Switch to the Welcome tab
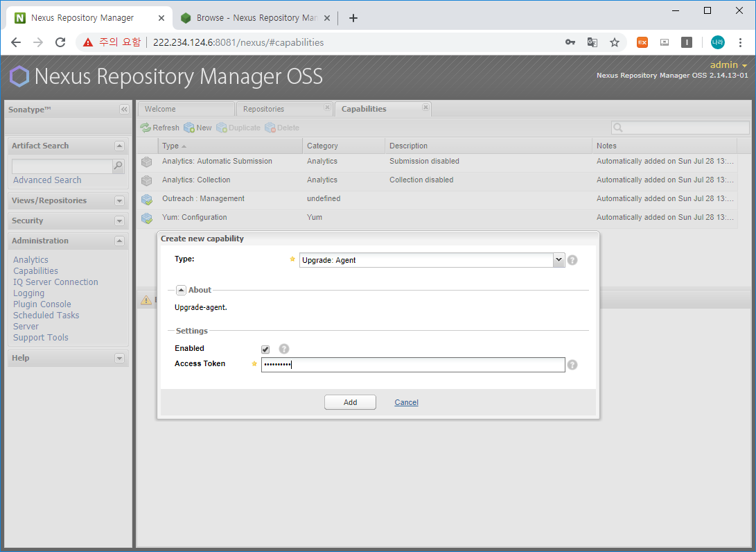The height and width of the screenshot is (552, 756). [186, 109]
